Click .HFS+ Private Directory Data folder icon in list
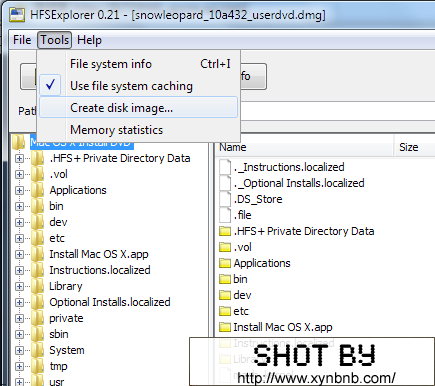The image size is (435, 386). coord(225,231)
